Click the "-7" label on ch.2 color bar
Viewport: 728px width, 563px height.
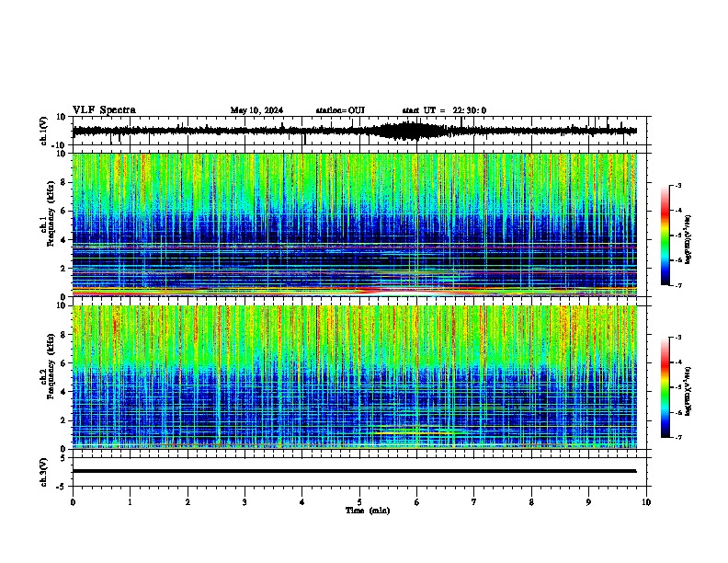(x=677, y=437)
